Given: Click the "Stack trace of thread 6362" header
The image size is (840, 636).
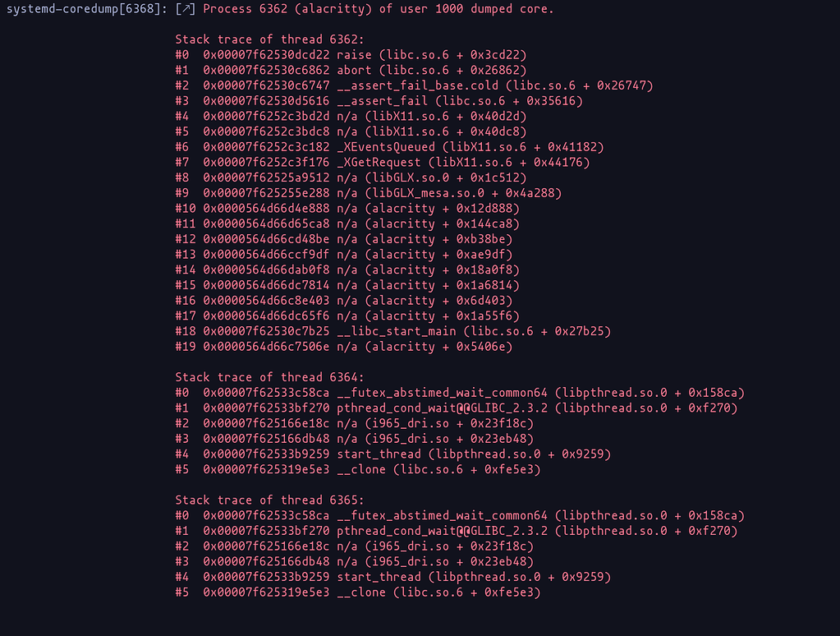Looking at the screenshot, I should pyautogui.click(x=269, y=39).
